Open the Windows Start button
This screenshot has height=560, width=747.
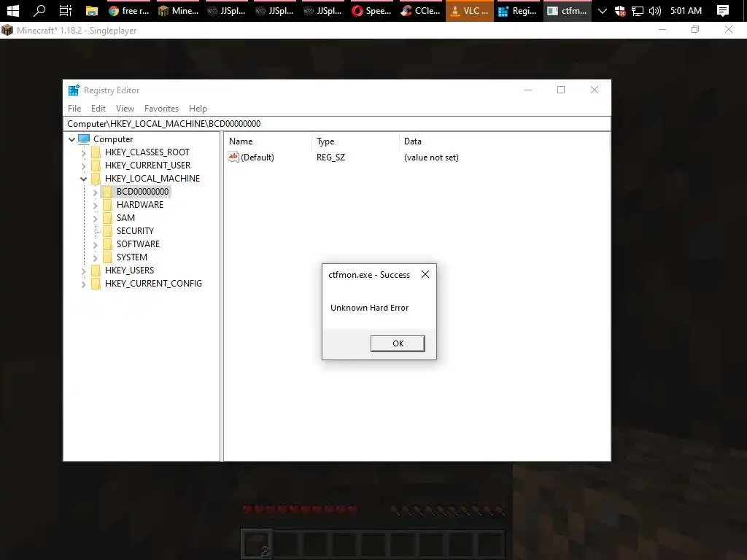click(x=13, y=10)
